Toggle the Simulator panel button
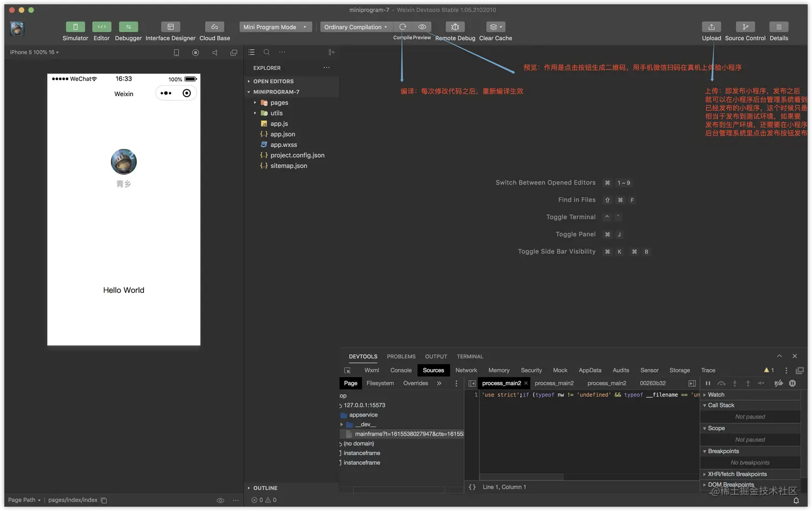 (x=75, y=27)
